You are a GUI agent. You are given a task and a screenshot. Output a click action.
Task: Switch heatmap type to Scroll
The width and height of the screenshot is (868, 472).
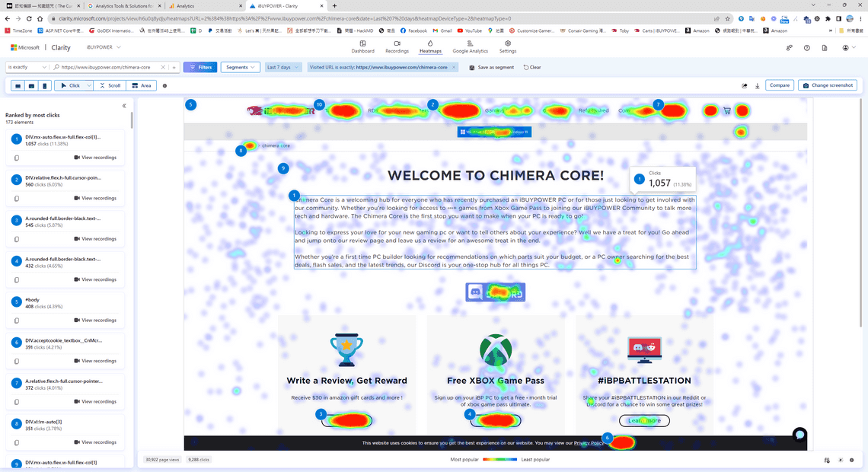pos(110,86)
